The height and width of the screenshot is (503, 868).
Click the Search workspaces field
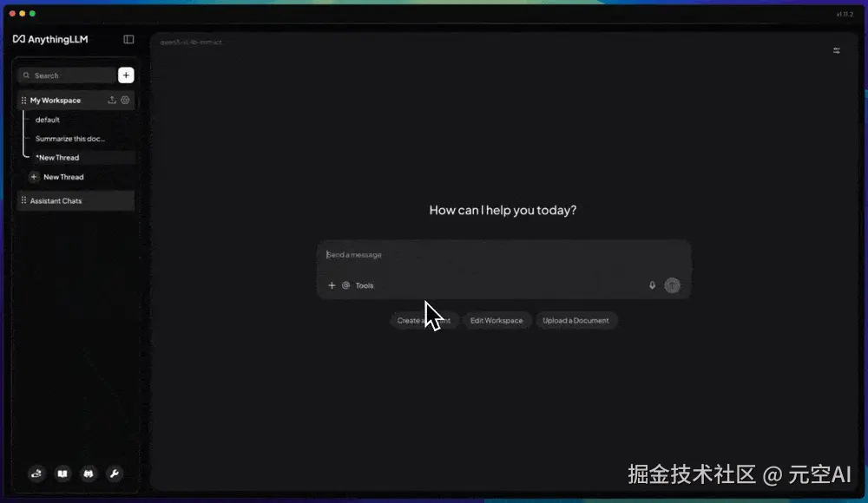pyautogui.click(x=67, y=75)
